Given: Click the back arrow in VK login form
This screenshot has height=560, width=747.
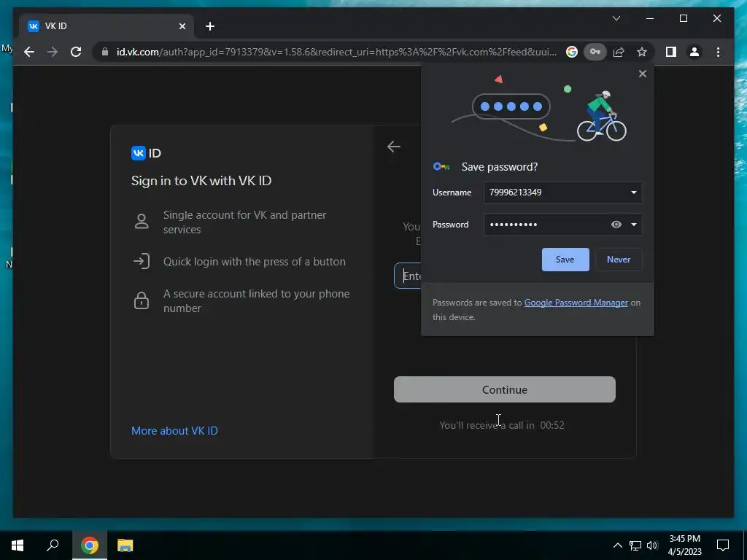Looking at the screenshot, I should (x=393, y=147).
